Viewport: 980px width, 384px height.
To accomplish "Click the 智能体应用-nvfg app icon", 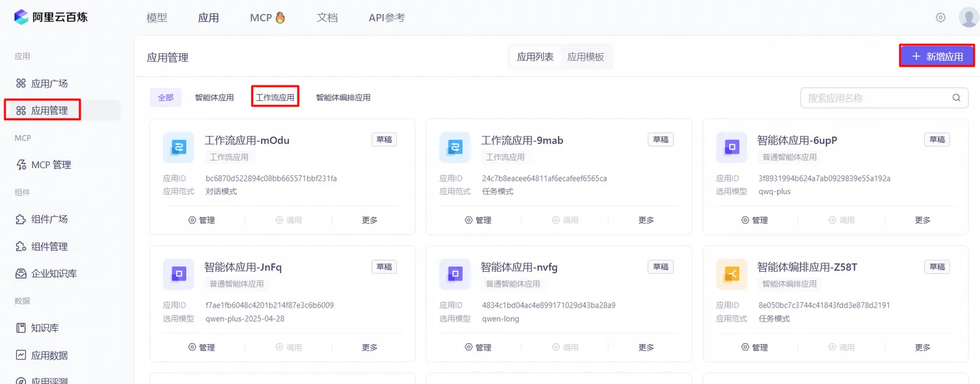I will [x=455, y=274].
